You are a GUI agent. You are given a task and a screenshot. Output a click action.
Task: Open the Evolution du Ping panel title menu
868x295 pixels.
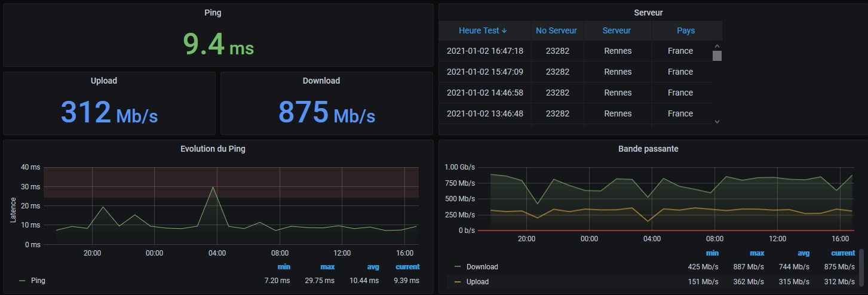tap(213, 149)
